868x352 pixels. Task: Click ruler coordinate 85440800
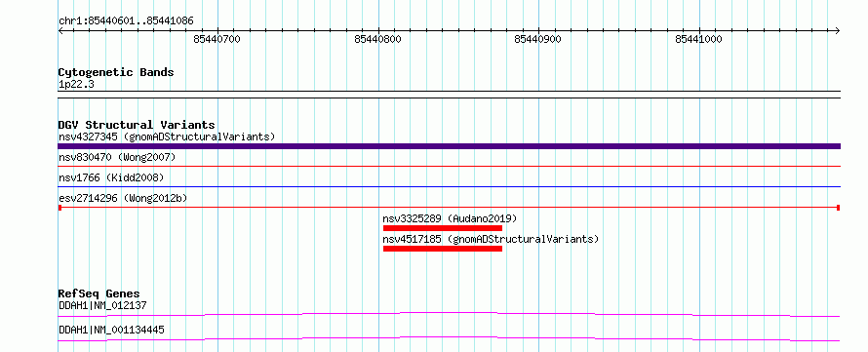tap(378, 39)
